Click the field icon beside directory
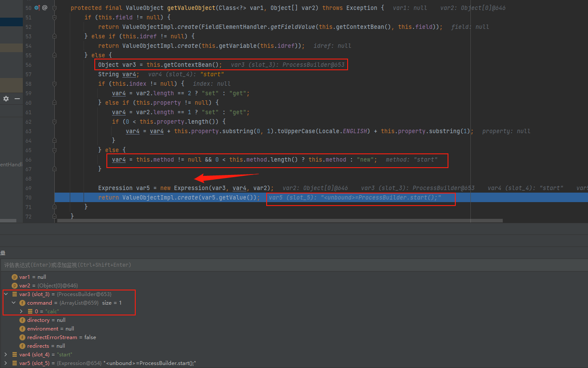 [x=22, y=320]
